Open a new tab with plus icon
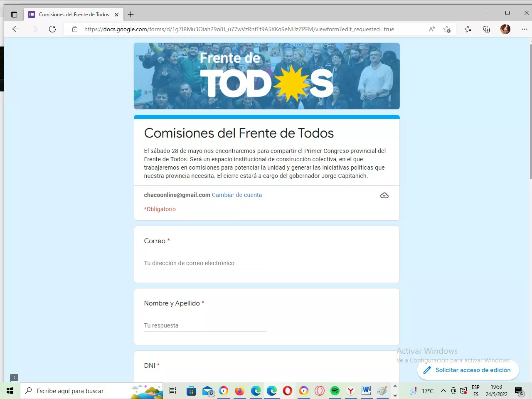The width and height of the screenshot is (532, 399). [131, 15]
